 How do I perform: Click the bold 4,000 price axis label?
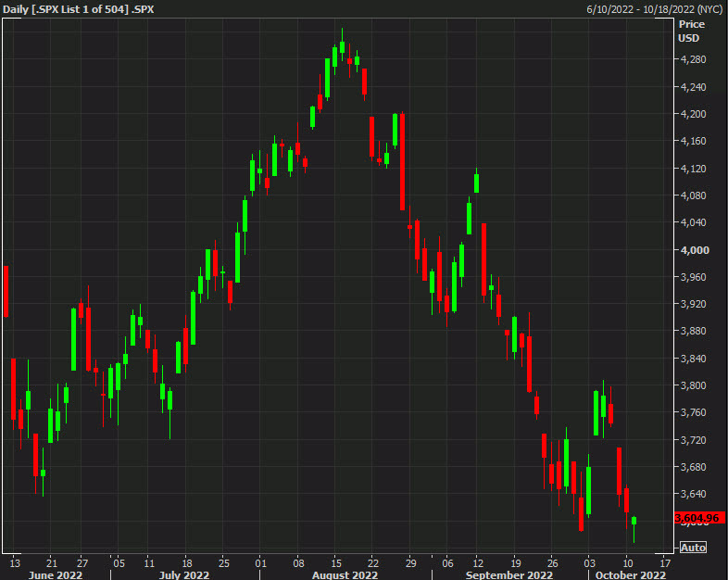pyautogui.click(x=695, y=250)
